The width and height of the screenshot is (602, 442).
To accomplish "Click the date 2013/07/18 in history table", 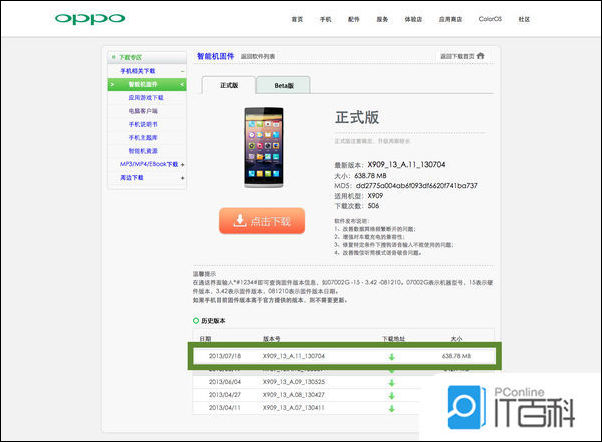I will point(225,356).
